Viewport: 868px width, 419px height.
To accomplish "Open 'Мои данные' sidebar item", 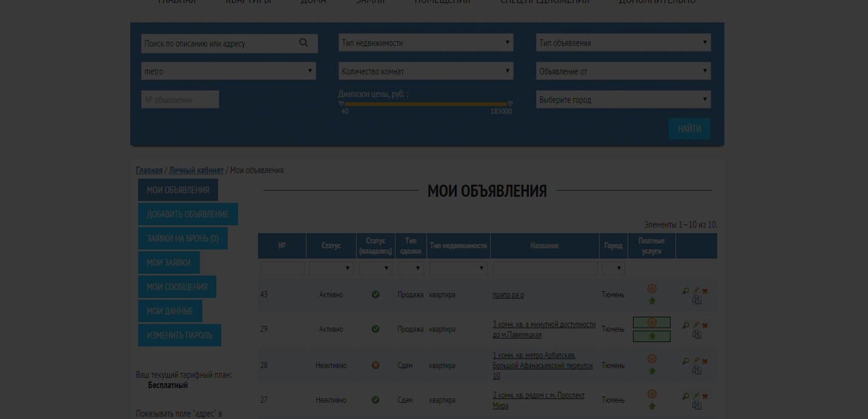I will point(170,311).
